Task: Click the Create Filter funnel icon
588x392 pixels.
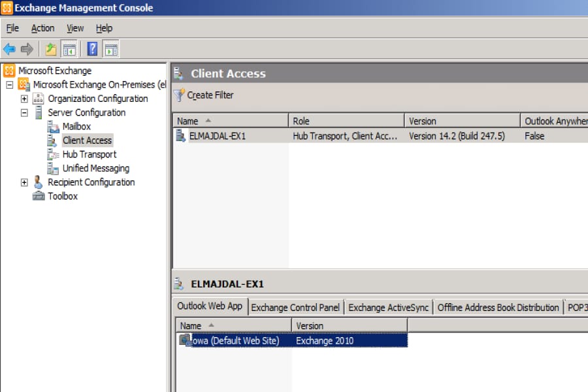Action: pos(180,95)
